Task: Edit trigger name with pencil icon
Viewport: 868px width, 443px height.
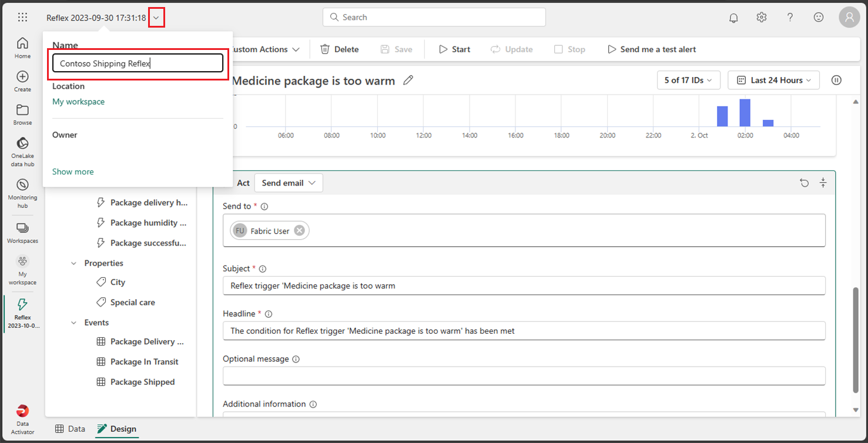Action: (408, 80)
